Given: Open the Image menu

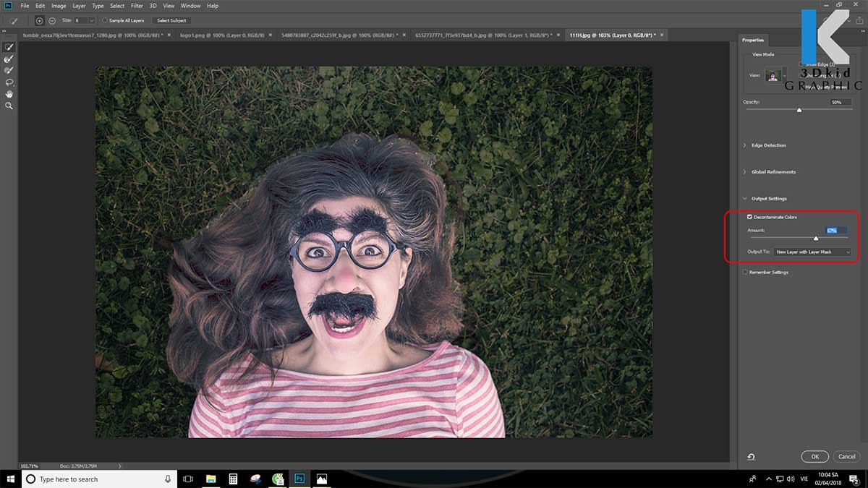Looking at the screenshot, I should pos(59,6).
